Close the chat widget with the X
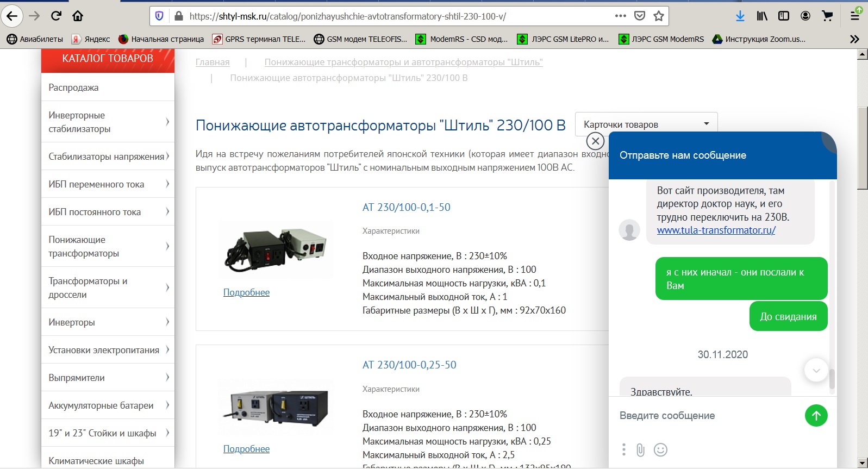The width and height of the screenshot is (868, 469). 596,141
